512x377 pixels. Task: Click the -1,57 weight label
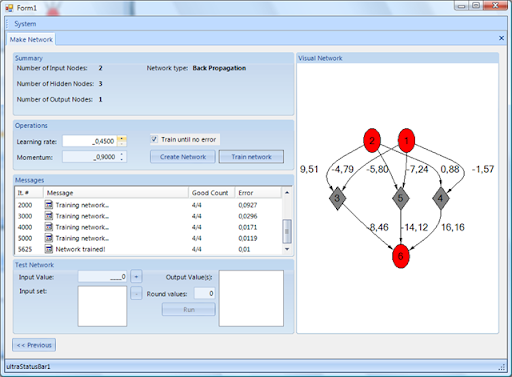click(483, 169)
